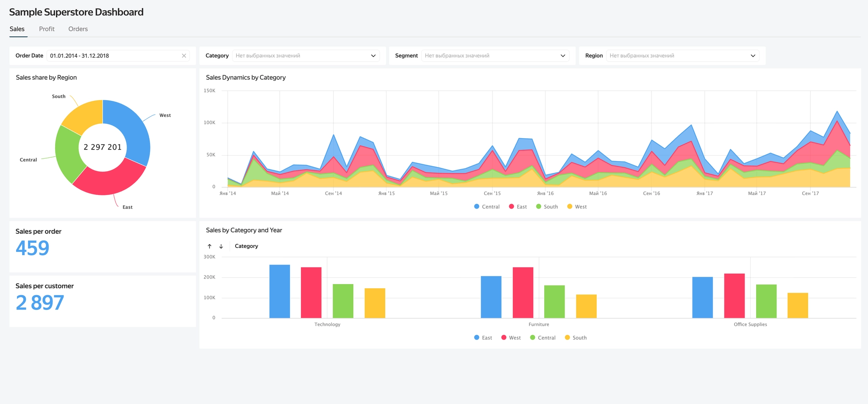The height and width of the screenshot is (404, 868).
Task: Switch to the Sales tab
Action: (x=17, y=29)
